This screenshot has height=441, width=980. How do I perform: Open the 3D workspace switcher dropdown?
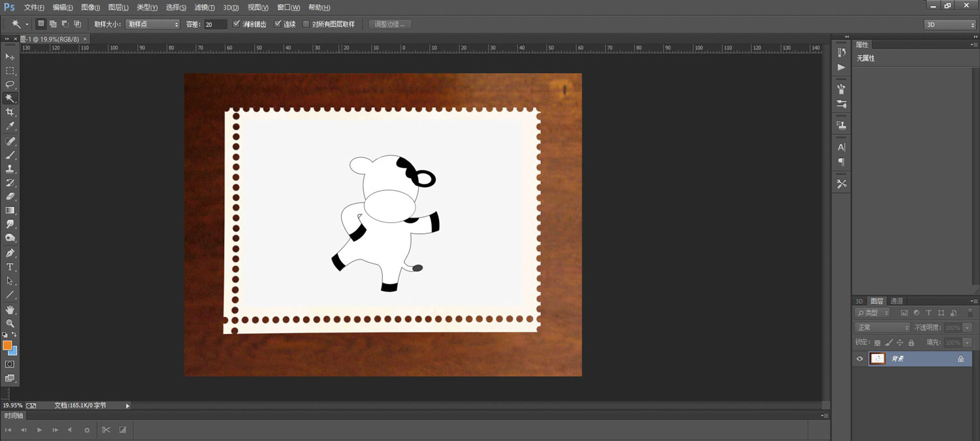click(x=949, y=24)
